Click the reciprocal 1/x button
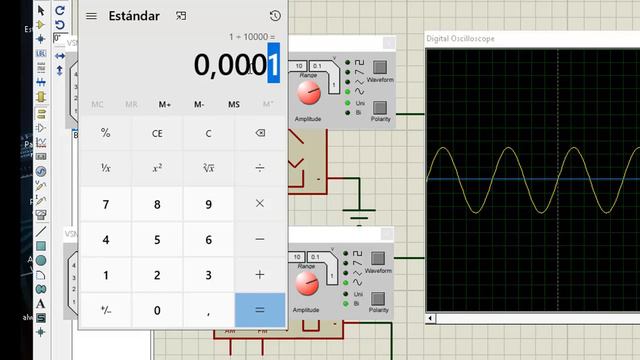The image size is (640, 360). tap(106, 168)
